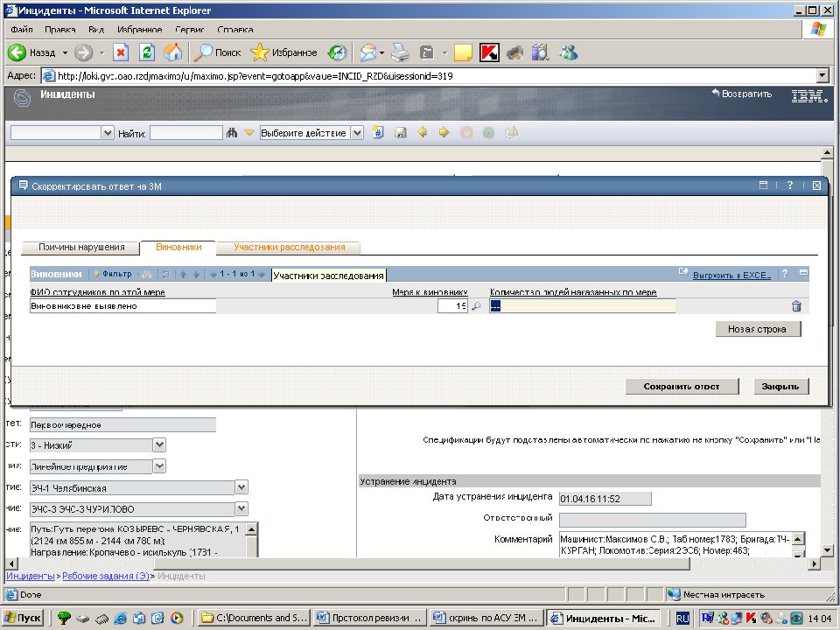
Task: Click the Выгрузить в EXCEL link
Action: coord(731,275)
